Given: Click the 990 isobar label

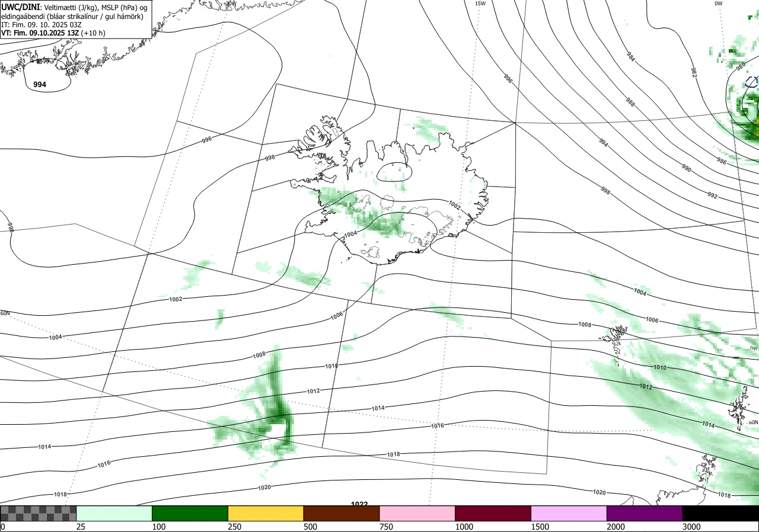Looking at the screenshot, I should click(x=686, y=168).
